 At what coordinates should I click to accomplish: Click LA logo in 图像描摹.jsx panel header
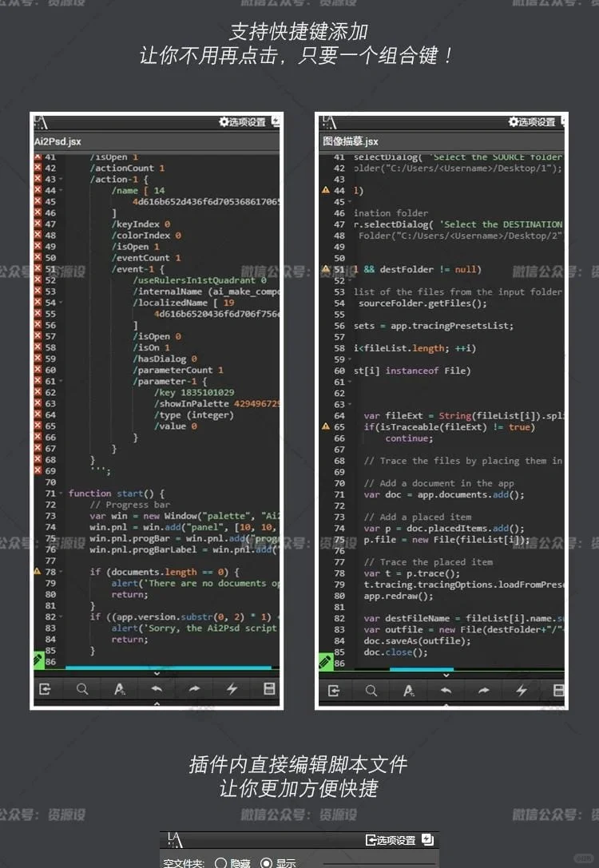pos(329,122)
